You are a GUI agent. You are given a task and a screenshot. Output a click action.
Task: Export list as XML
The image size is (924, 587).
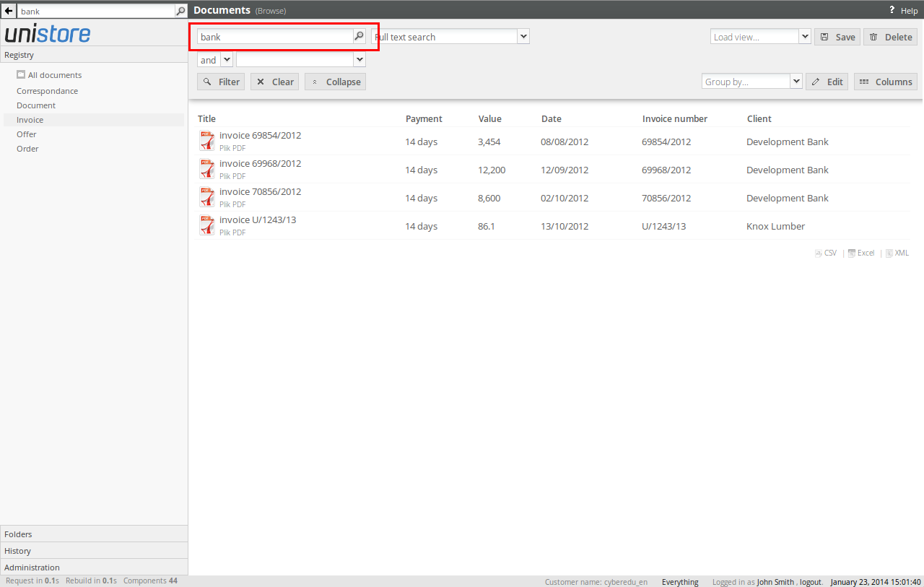pos(897,253)
